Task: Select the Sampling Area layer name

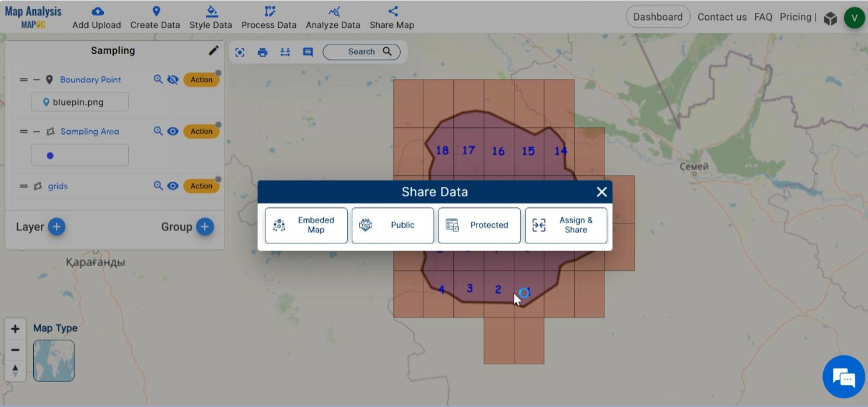Action: [x=90, y=131]
